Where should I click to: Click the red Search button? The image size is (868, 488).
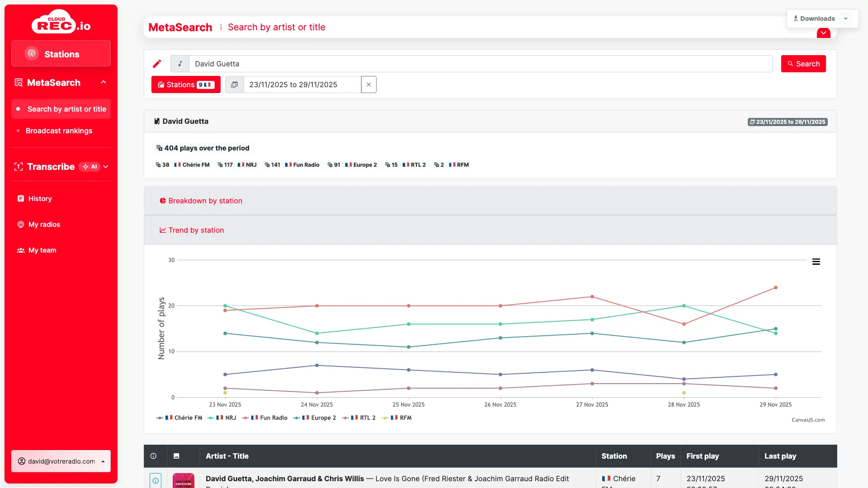point(803,64)
